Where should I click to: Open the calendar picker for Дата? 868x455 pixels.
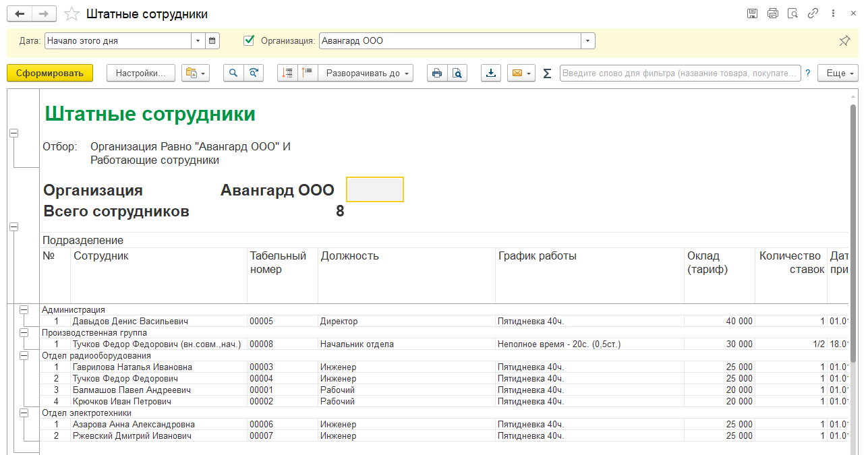click(212, 41)
